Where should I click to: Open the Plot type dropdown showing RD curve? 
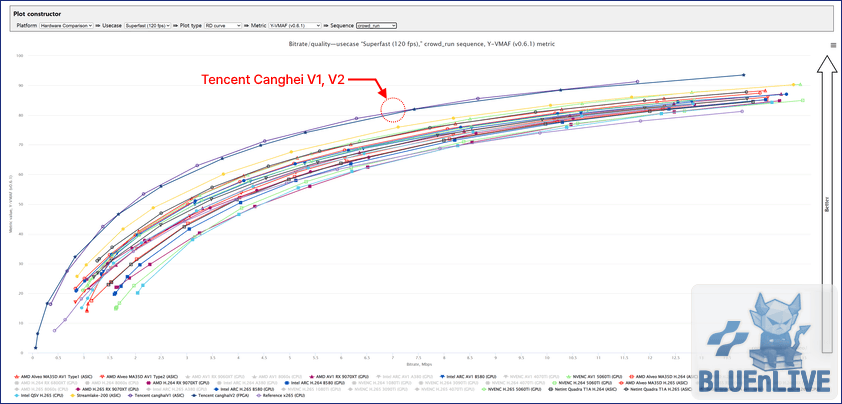click(222, 25)
